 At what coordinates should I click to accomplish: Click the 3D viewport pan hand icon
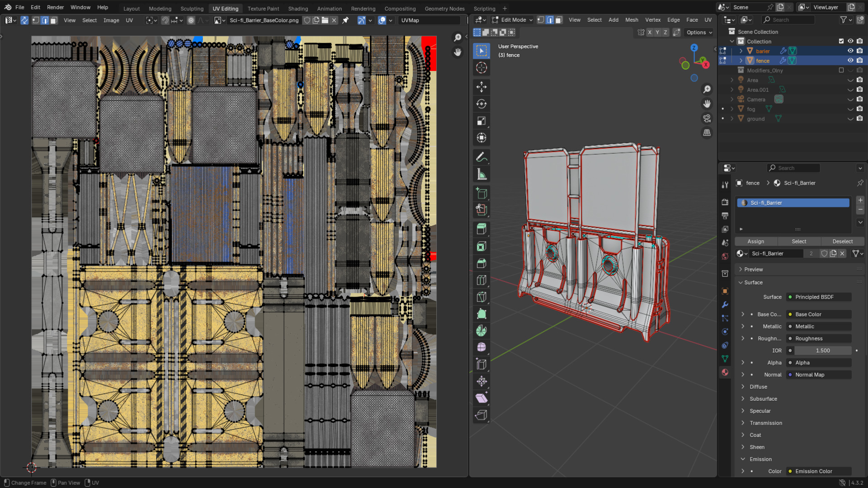(707, 104)
